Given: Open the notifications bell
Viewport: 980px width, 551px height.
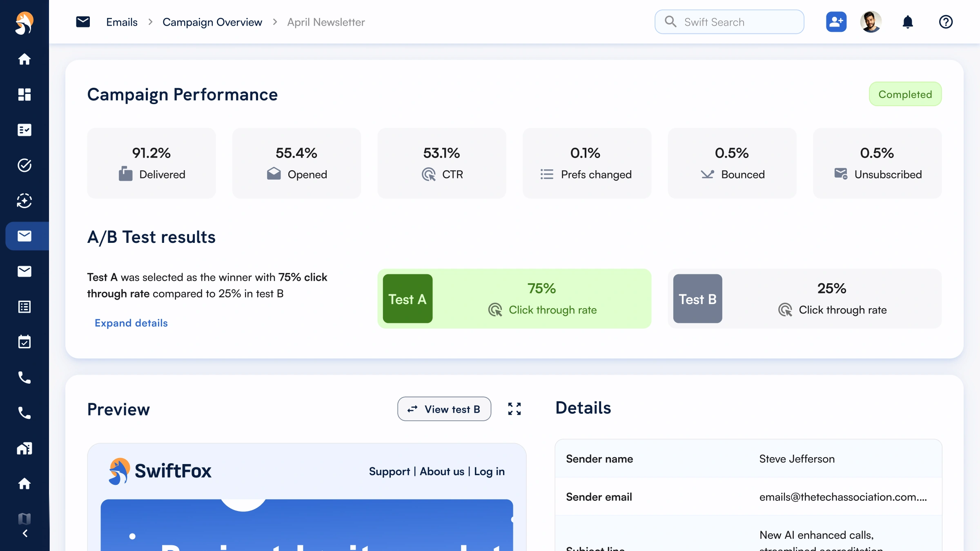Looking at the screenshot, I should 908,22.
